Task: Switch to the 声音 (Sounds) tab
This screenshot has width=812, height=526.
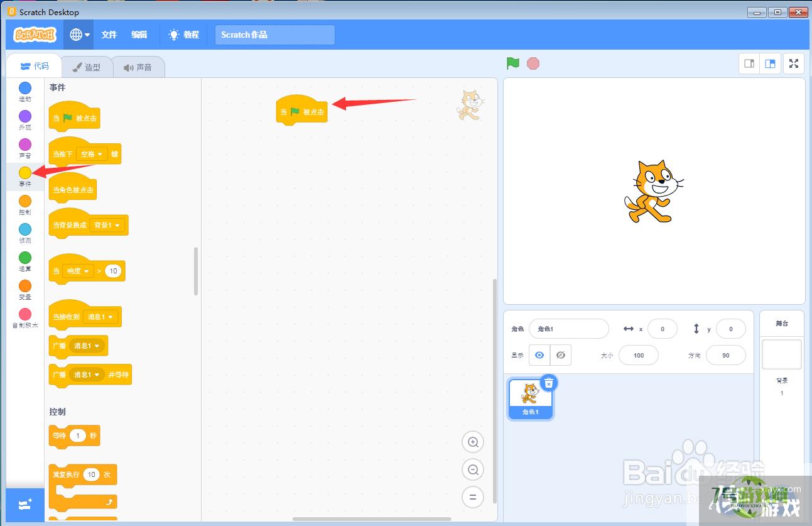Action: (138, 67)
